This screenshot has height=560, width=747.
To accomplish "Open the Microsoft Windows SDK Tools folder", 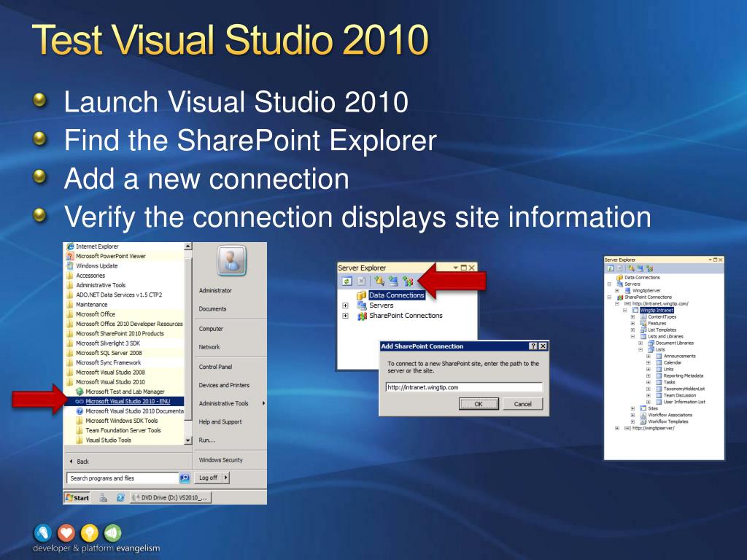I will [117, 421].
